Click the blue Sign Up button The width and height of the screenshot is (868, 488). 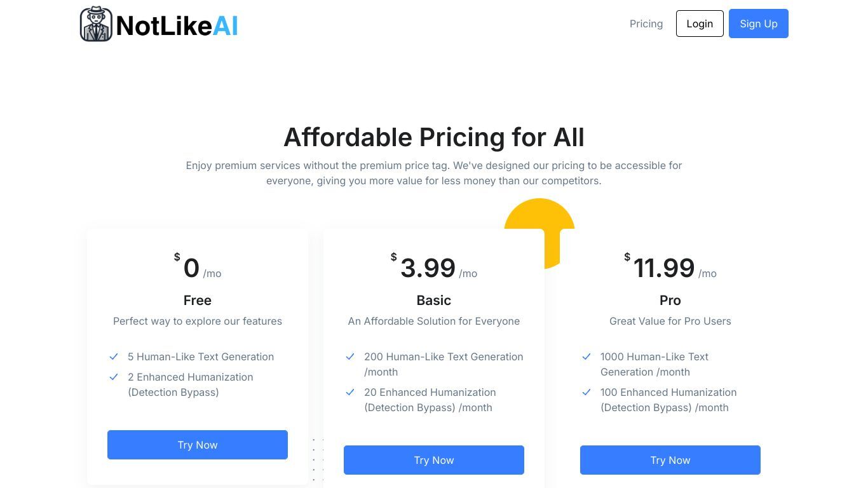(759, 24)
